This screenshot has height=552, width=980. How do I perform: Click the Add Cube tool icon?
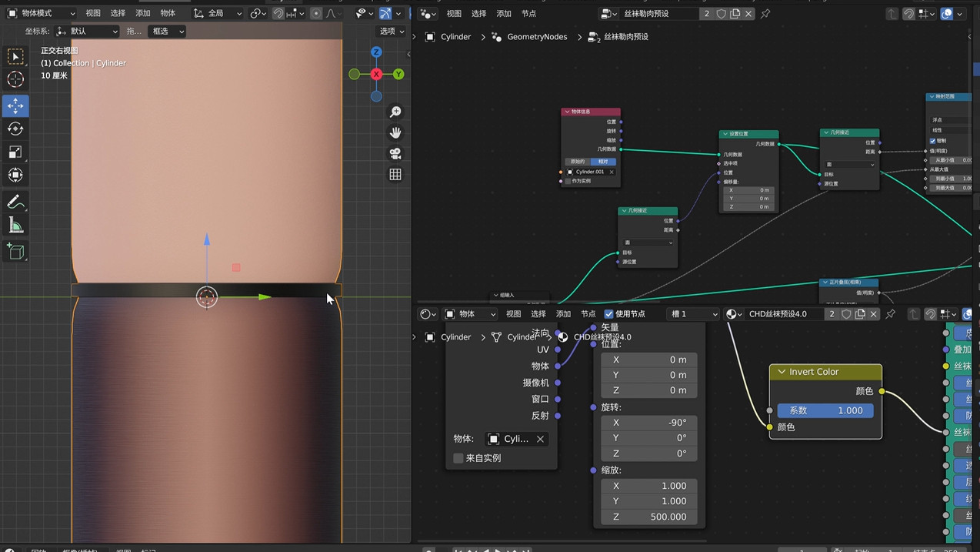(15, 252)
